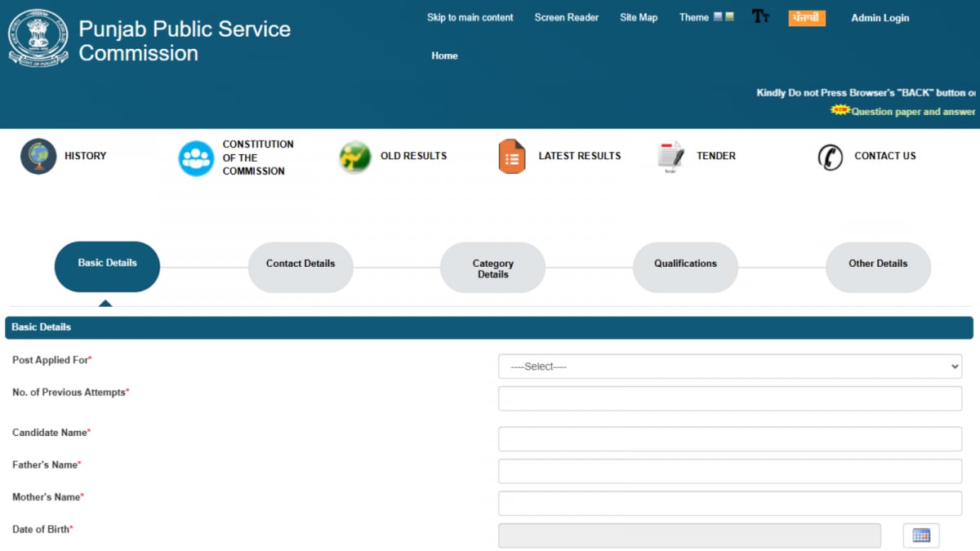This screenshot has height=551, width=980.
Task: Open the Date of Birth calendar icon
Action: point(921,535)
